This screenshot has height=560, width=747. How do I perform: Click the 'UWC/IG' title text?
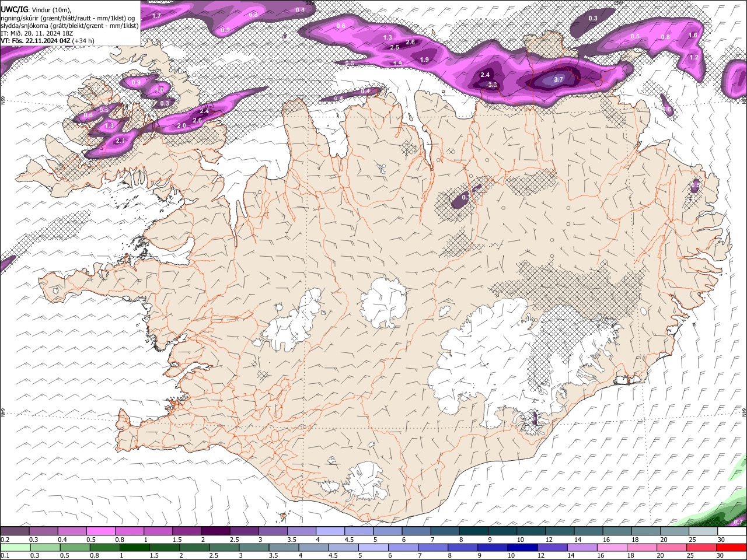14,9
